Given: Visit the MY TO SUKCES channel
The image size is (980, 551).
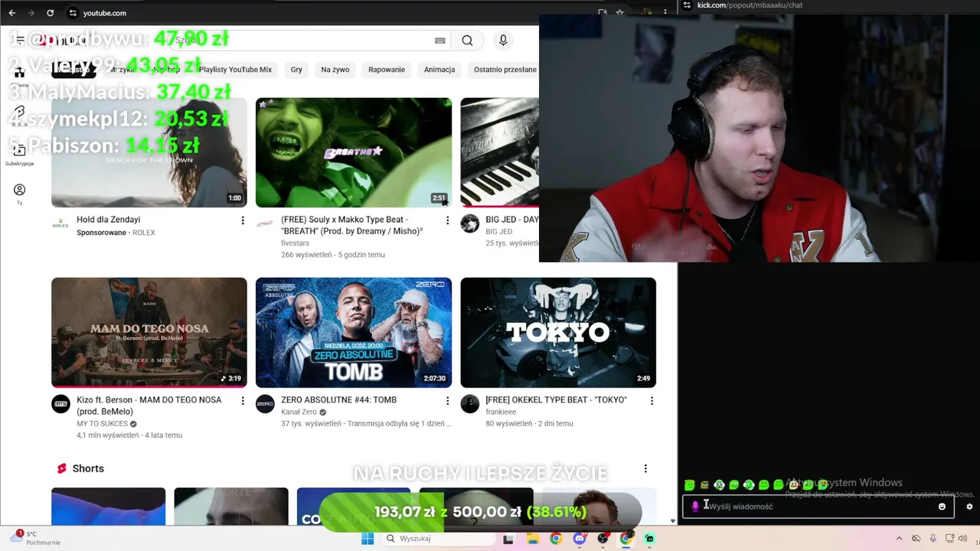Looking at the screenshot, I should 102,423.
